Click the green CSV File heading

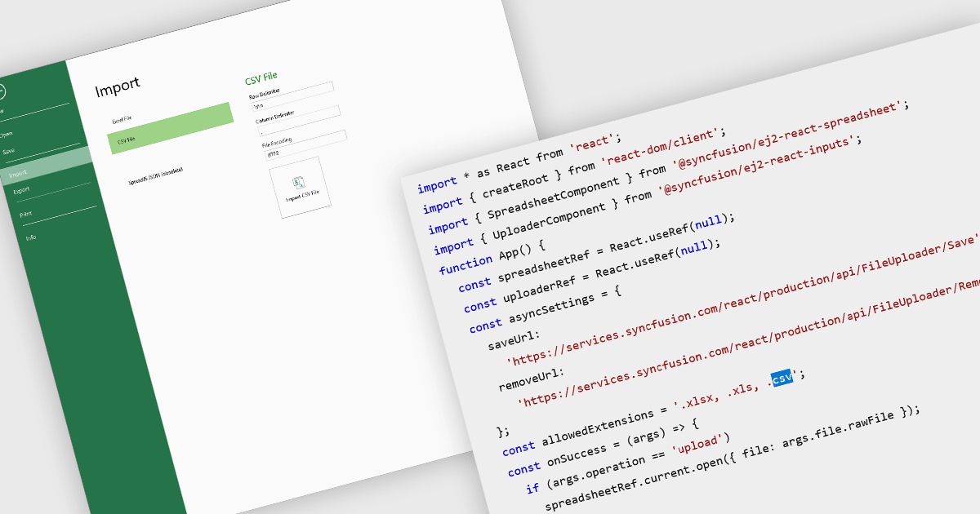click(x=261, y=78)
